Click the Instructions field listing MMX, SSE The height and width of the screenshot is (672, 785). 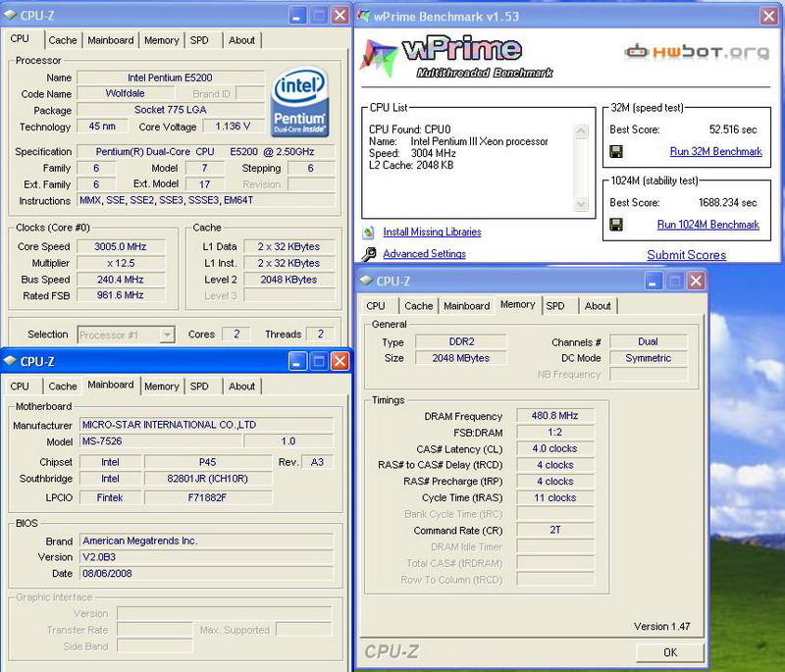[x=205, y=200]
